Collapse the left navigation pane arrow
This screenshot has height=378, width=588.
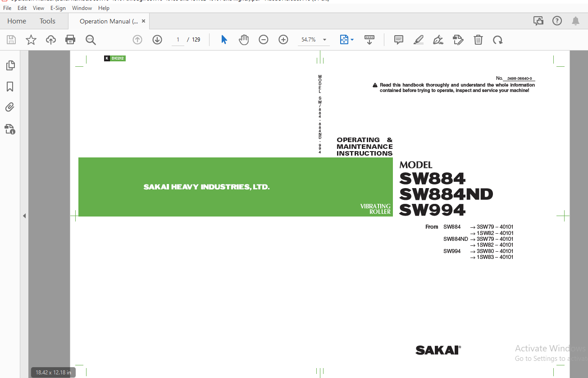click(24, 216)
